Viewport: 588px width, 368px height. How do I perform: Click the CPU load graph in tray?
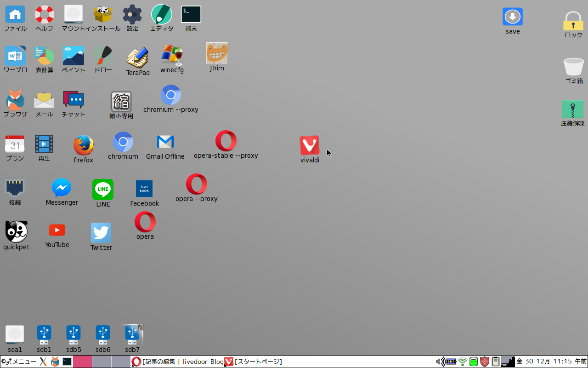[x=508, y=362]
